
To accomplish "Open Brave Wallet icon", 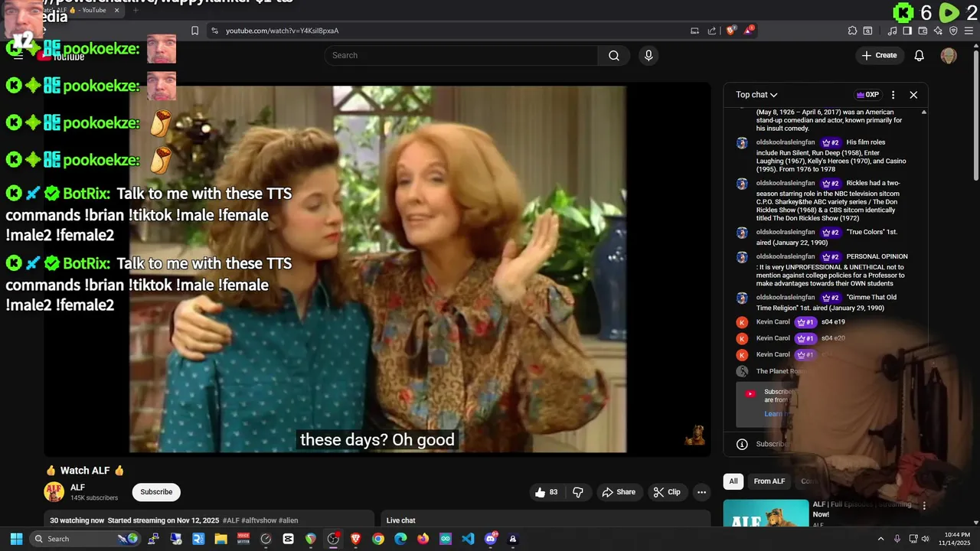I will (x=923, y=31).
